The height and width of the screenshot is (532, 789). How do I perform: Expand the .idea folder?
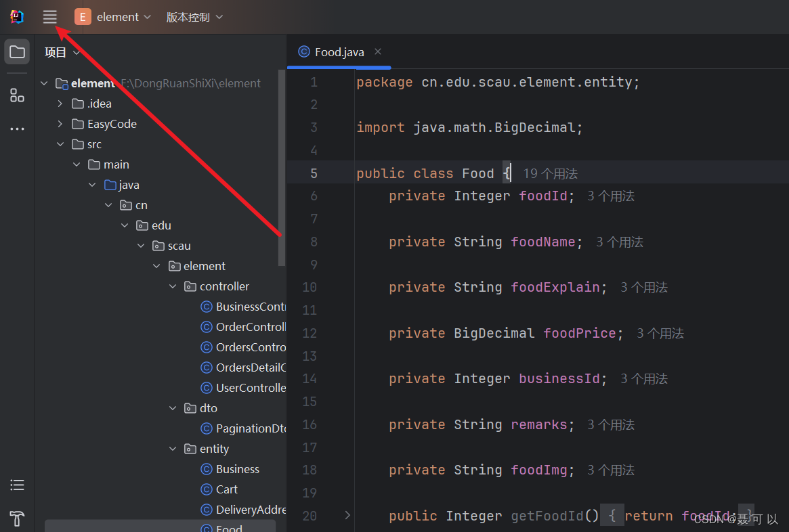(x=60, y=104)
